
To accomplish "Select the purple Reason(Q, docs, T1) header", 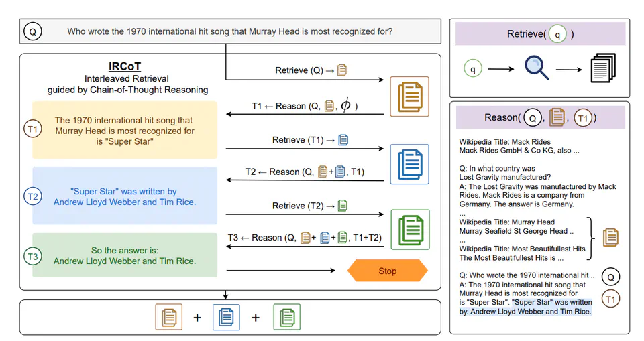I will 541,117.
